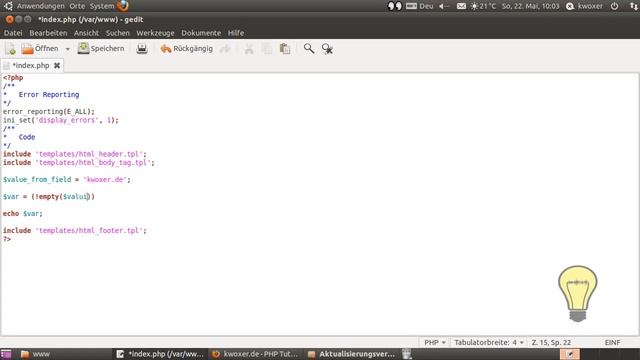
Task: Open a file with Öffnen button
Action: pyautogui.click(x=40, y=49)
